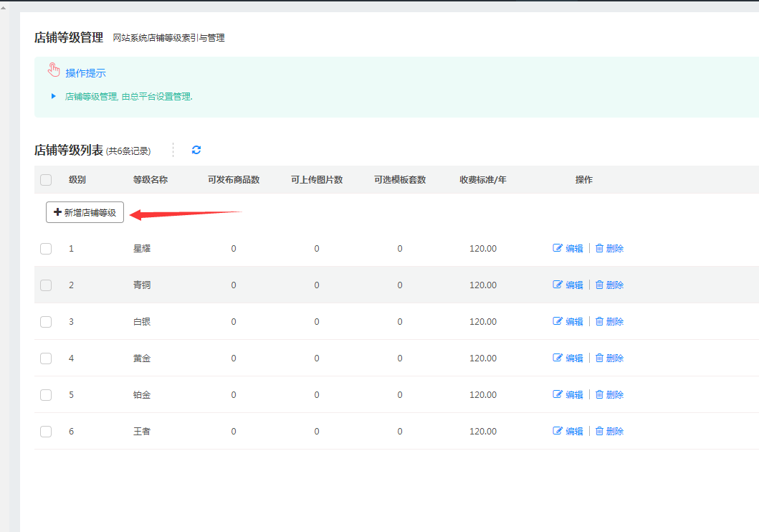Viewport: 759px width, 532px height.
Task: Collapse the 操作提示 tips panel heading
Action: [x=86, y=73]
